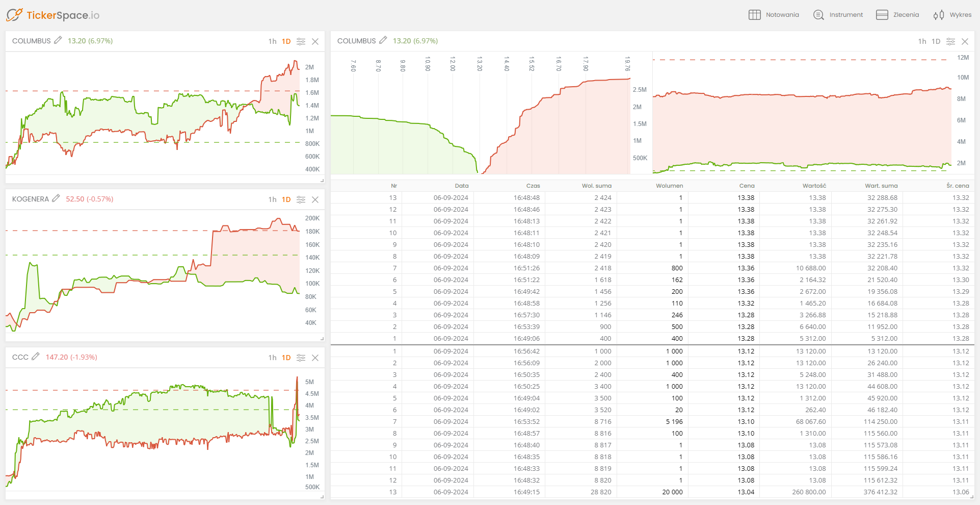The width and height of the screenshot is (980, 505).
Task: Click COLUMBUS title in large panel
Action: (357, 41)
